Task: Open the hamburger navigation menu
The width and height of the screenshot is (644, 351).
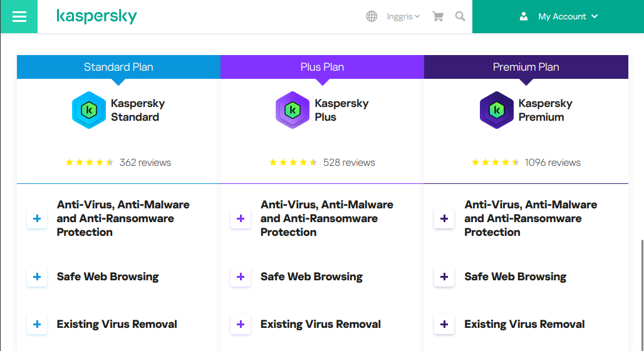Action: [19, 16]
